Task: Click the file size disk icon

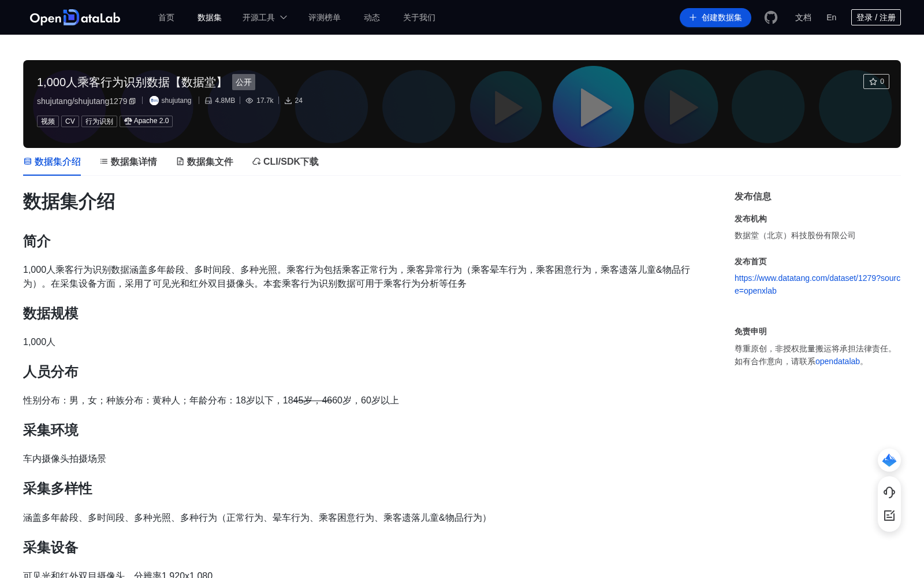Action: click(x=208, y=101)
